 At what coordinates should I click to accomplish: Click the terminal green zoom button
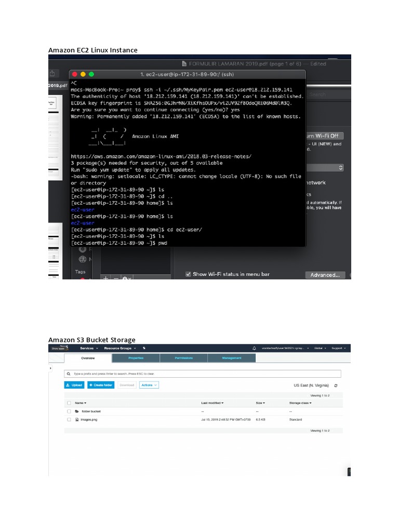91,74
